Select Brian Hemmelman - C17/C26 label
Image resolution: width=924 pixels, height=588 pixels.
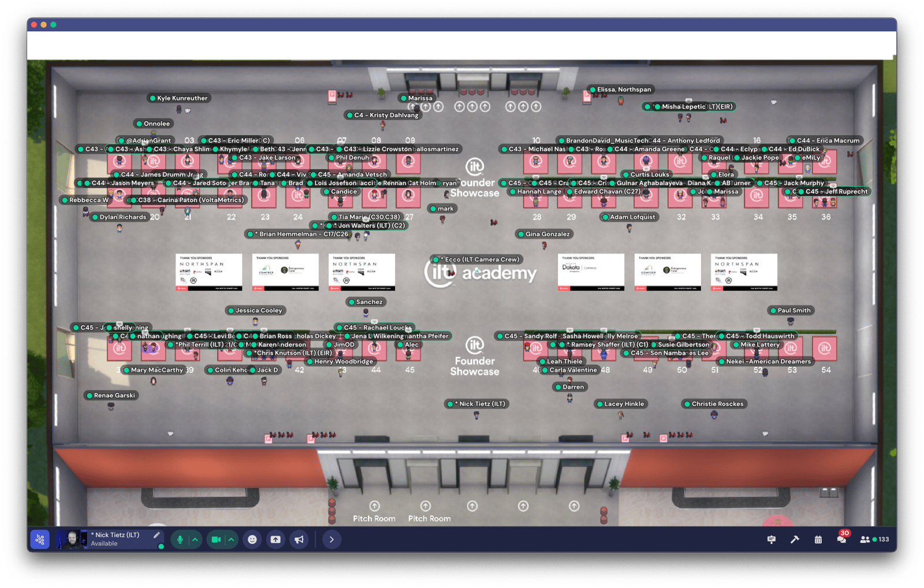300,234
